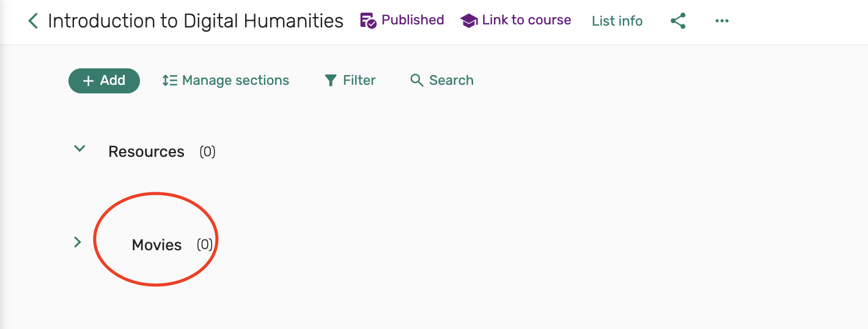
Task: Click the Introduction to Digital Humanities title
Action: click(x=196, y=21)
